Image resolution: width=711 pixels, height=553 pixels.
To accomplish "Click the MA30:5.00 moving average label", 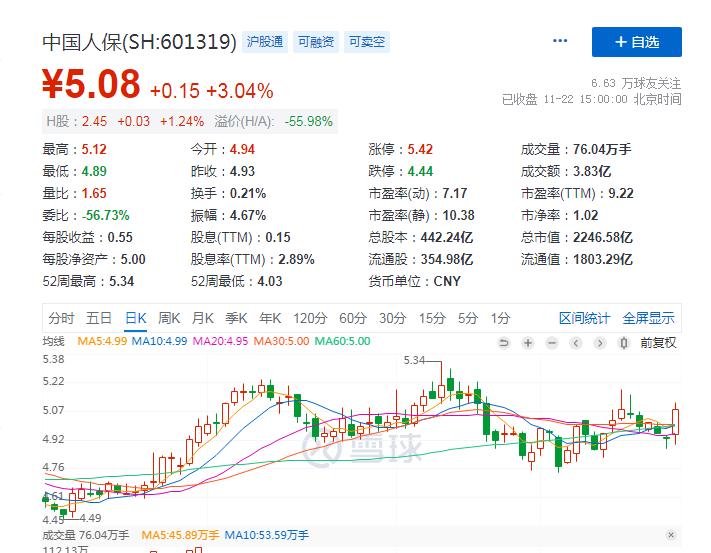I will [x=281, y=341].
